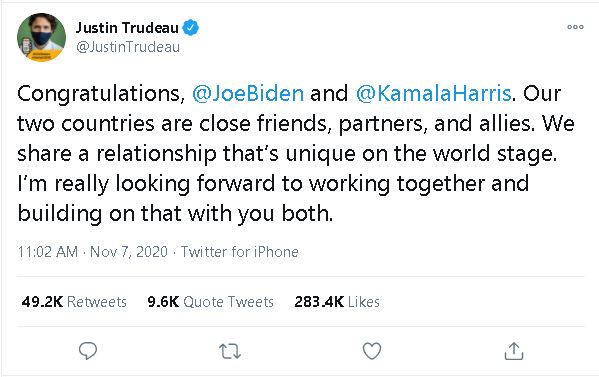The width and height of the screenshot is (599, 377).
Task: Click the Twitter for iPhone source label
Action: tap(240, 252)
